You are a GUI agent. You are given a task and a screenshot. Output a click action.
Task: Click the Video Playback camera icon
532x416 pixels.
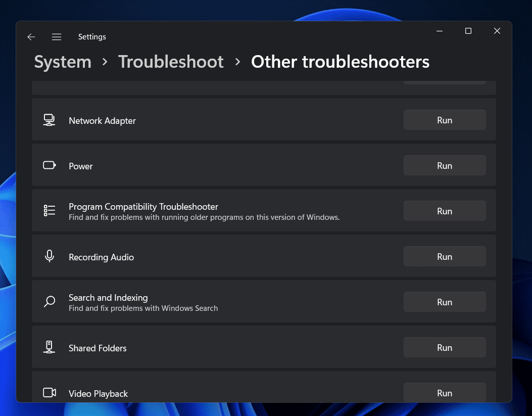pos(50,393)
